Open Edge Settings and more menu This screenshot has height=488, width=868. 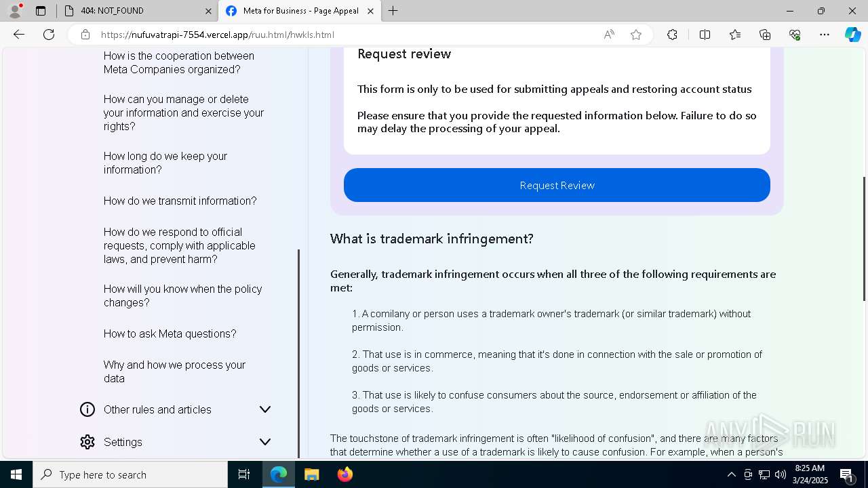tap(825, 35)
